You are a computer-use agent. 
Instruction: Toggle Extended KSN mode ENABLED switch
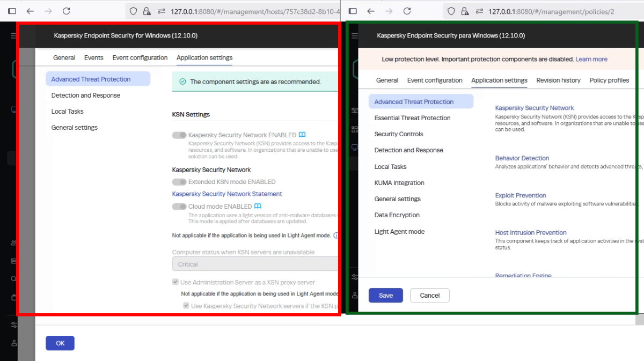(179, 182)
